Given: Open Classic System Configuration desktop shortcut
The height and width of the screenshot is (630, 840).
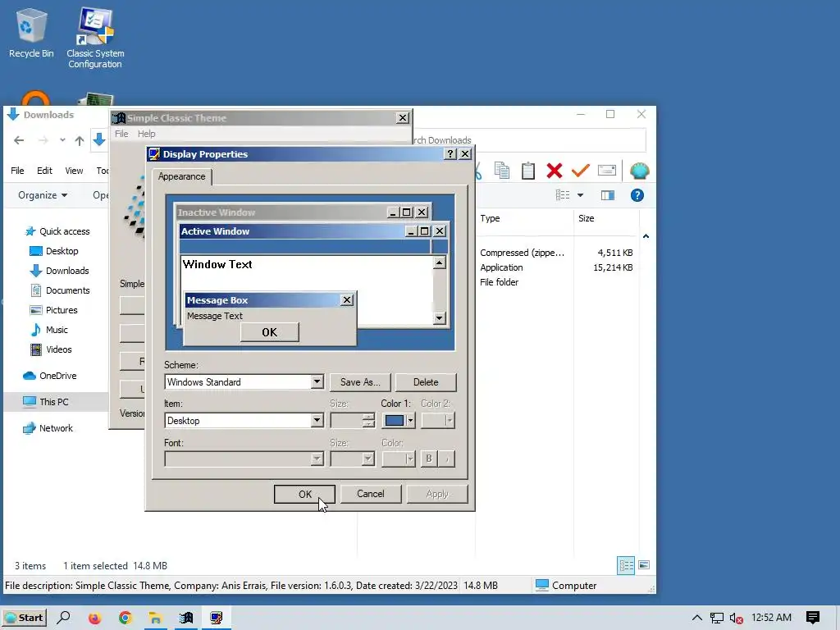Looking at the screenshot, I should 95,38.
